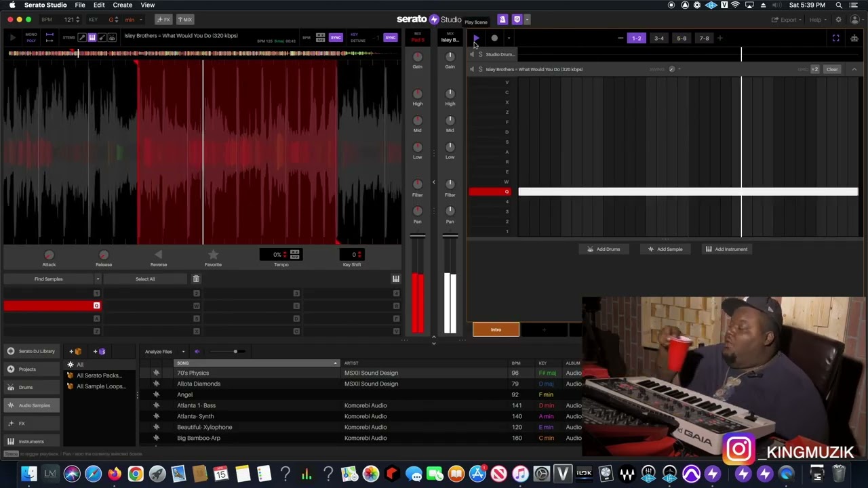The height and width of the screenshot is (488, 868).
Task: Open the user account icon
Action: pos(855,20)
